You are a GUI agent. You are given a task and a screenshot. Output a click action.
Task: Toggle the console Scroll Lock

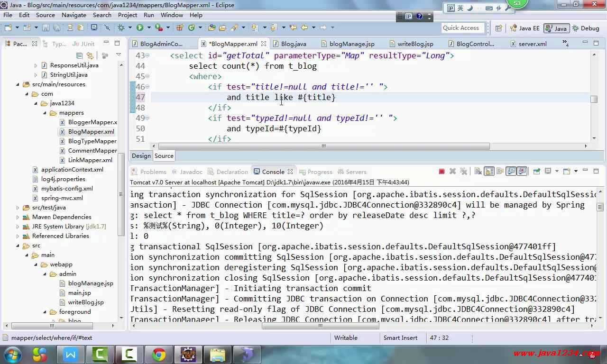click(489, 172)
